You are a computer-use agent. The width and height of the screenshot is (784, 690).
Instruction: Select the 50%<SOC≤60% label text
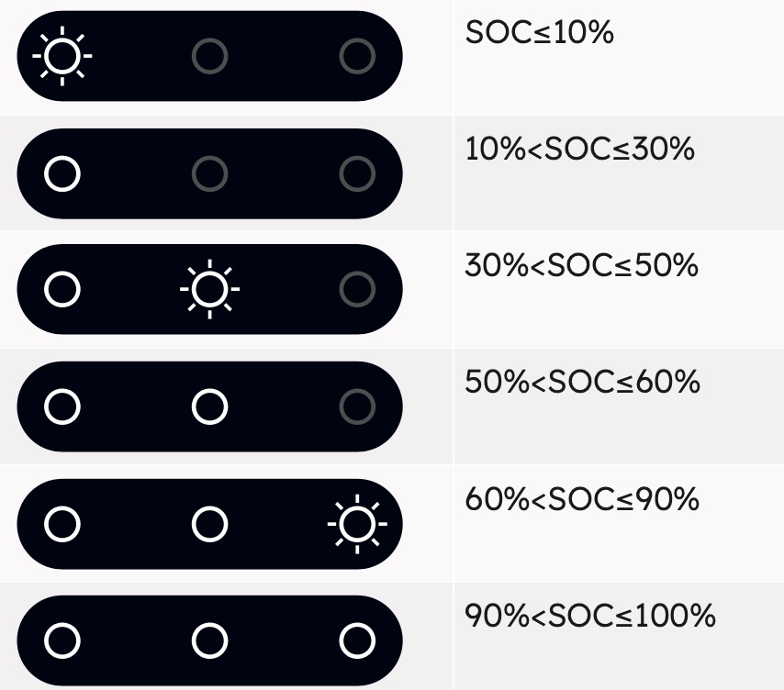pyautogui.click(x=582, y=383)
